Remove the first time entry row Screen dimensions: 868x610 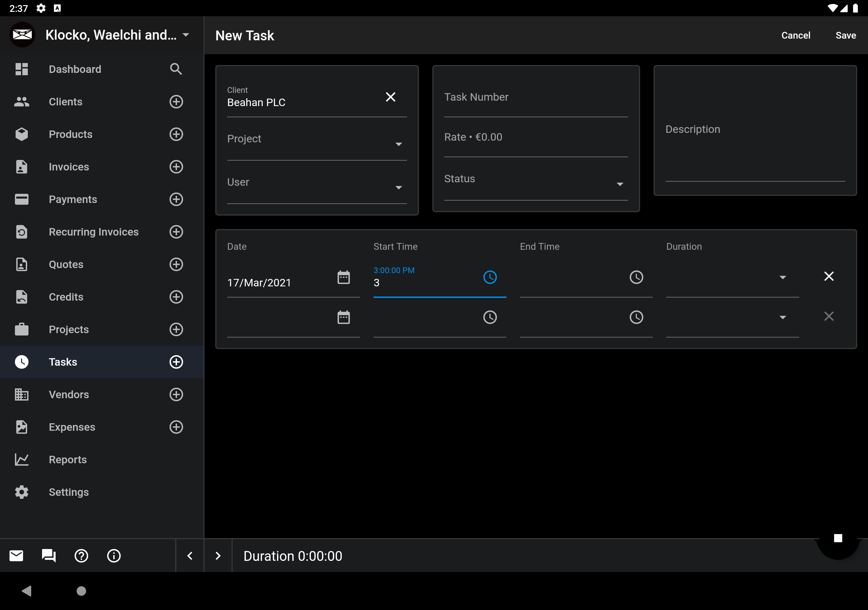828,276
